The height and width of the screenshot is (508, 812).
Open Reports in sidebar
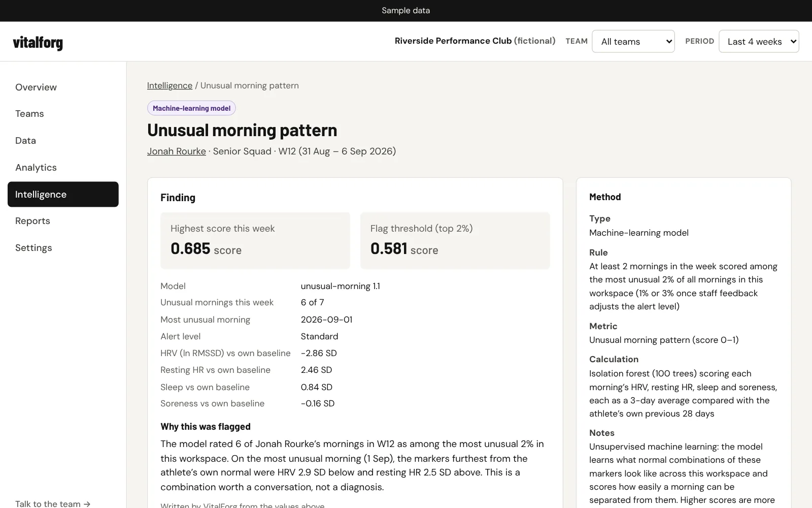point(63,221)
